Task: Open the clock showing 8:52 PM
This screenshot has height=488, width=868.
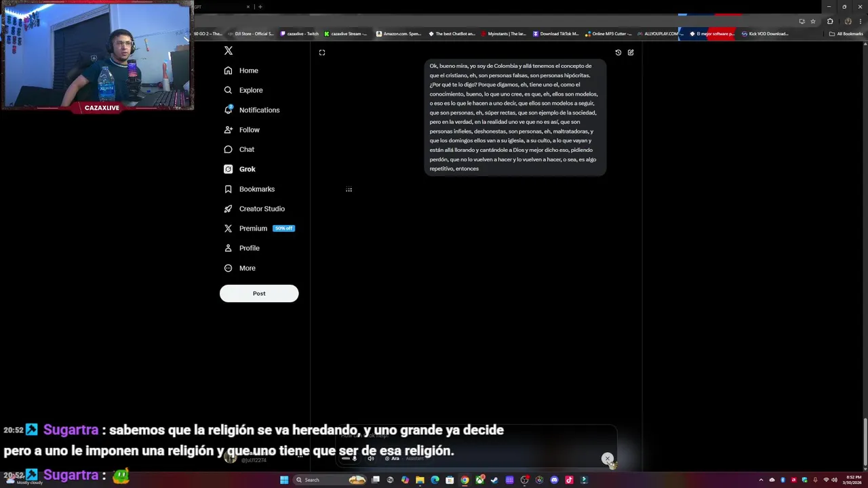Action: pos(853,480)
